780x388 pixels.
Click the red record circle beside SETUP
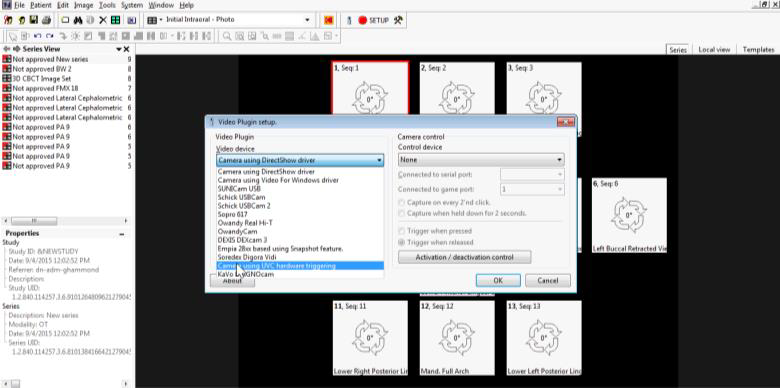click(362, 20)
